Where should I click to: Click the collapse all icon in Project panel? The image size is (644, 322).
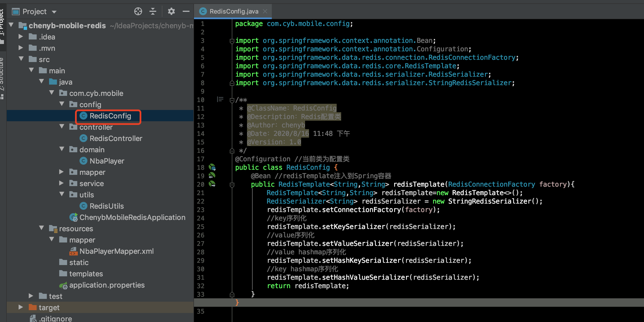(x=153, y=11)
